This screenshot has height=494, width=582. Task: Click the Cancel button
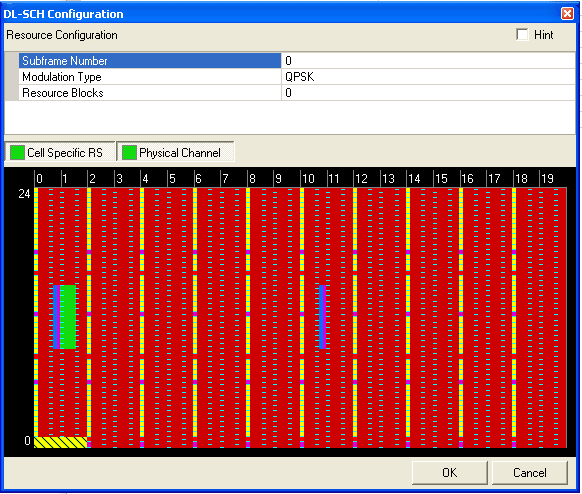[530, 473]
